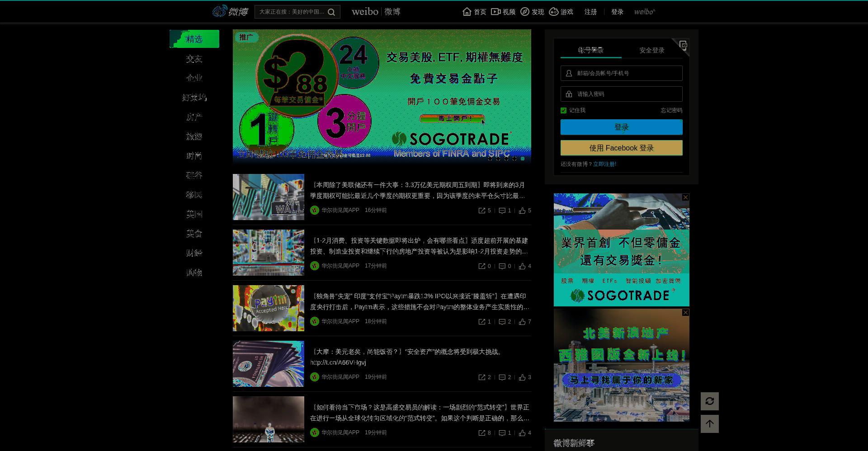The width and height of the screenshot is (868, 451).
Task: Comment on the Paytm 独角兽 post
Action: (x=502, y=322)
